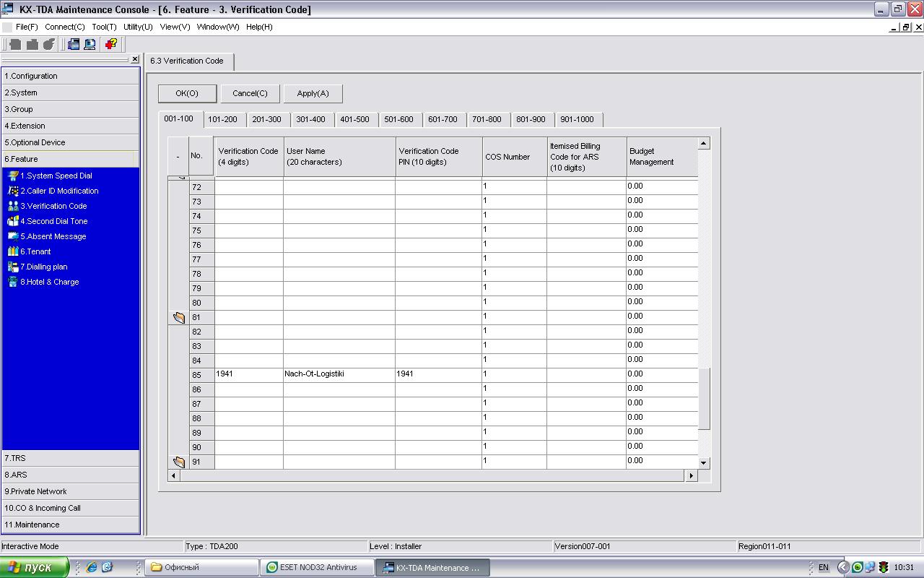This screenshot has width=924, height=578.
Task: Open the Help(H) menu
Action: point(259,27)
